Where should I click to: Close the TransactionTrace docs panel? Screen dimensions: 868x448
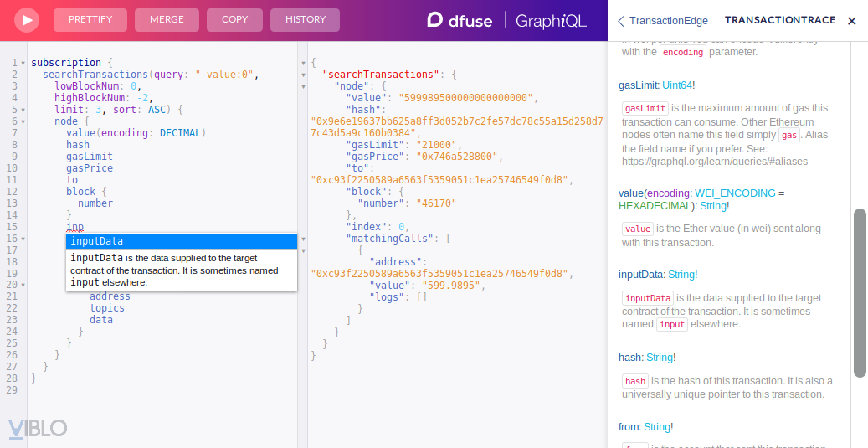click(852, 21)
